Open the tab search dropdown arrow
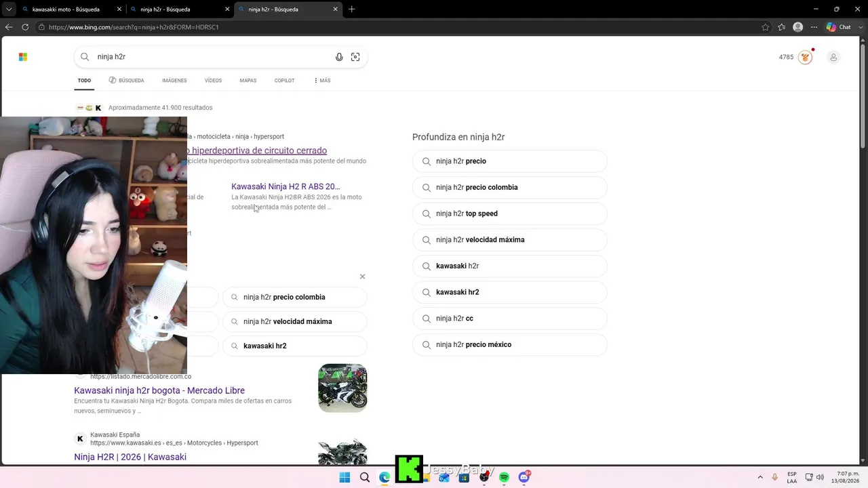 (9, 9)
